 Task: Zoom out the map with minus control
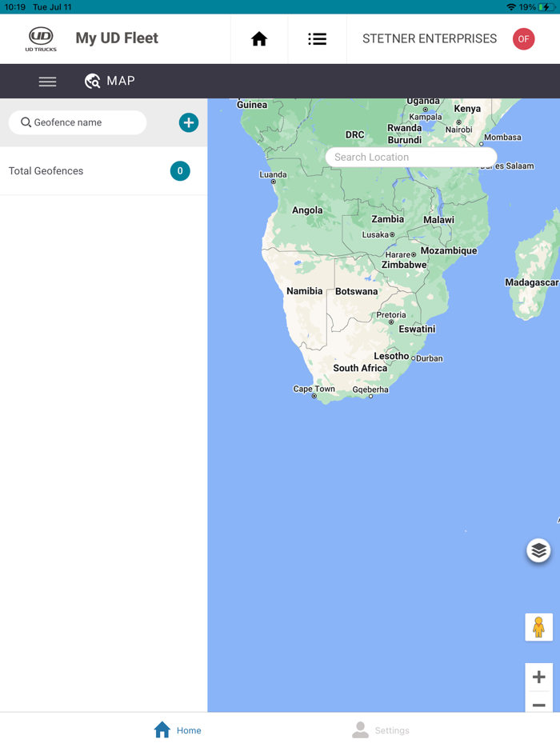point(538,704)
